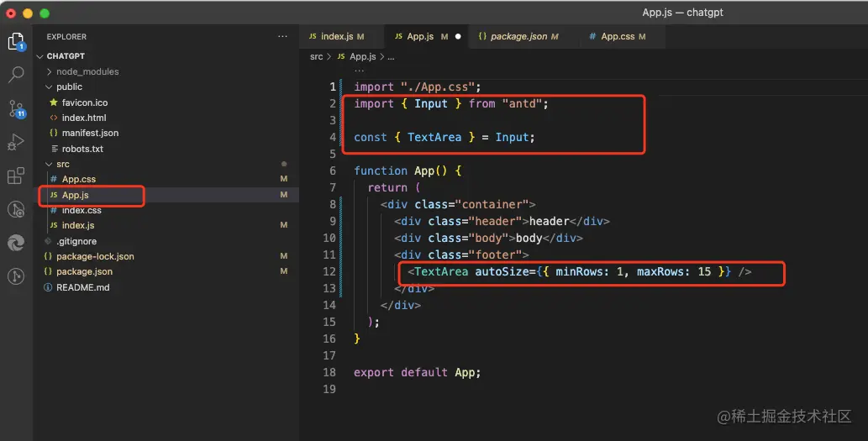Open the Extensions view icon
Viewport: 868px width, 441px height.
click(15, 176)
